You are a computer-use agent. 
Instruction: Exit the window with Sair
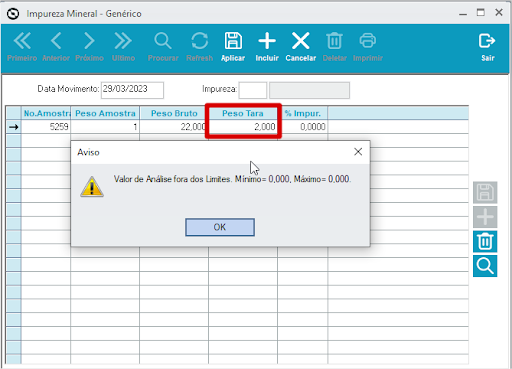coord(487,47)
